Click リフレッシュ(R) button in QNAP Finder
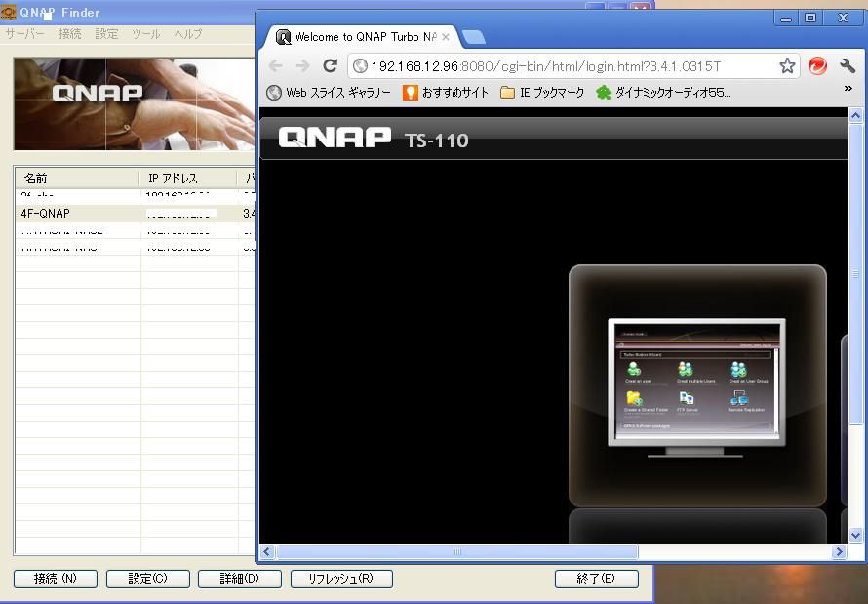Viewport: 868px width, 604px height. pos(341,579)
